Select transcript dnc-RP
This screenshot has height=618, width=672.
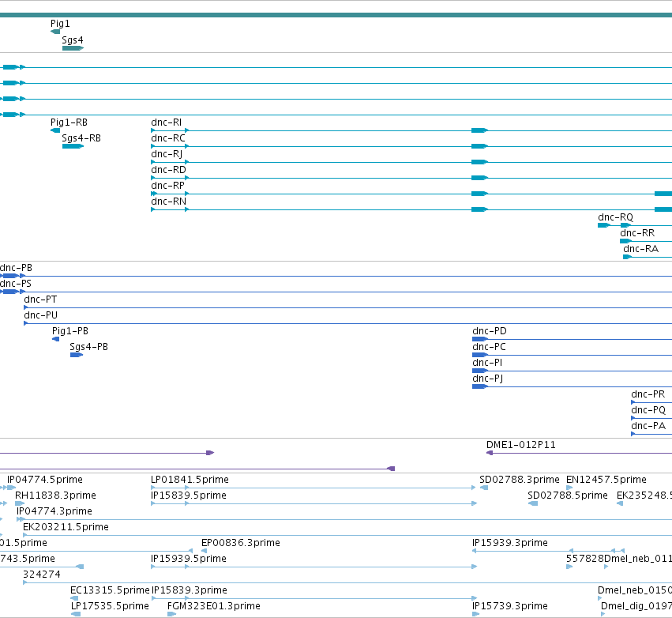[x=167, y=186]
